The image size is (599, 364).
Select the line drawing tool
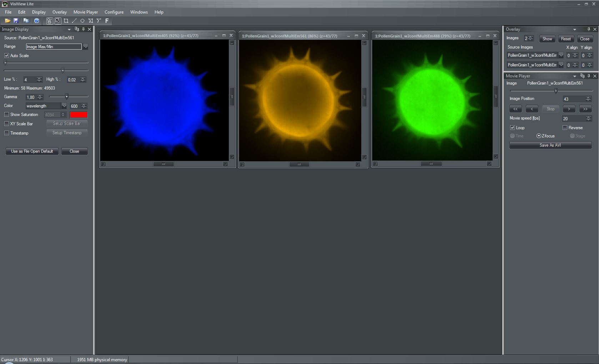coord(74,21)
